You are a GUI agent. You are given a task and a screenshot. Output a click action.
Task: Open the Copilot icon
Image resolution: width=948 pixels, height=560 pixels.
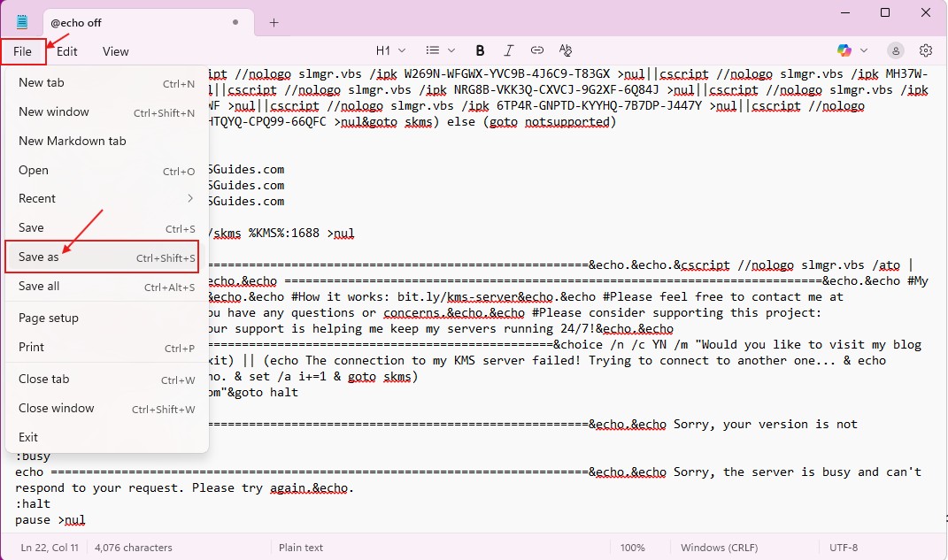[x=844, y=50]
